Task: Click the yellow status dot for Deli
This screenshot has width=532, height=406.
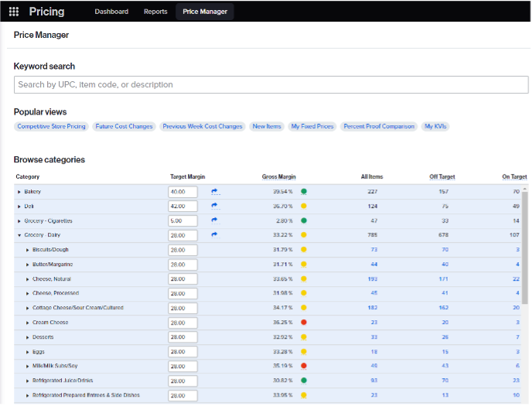Action: [304, 206]
